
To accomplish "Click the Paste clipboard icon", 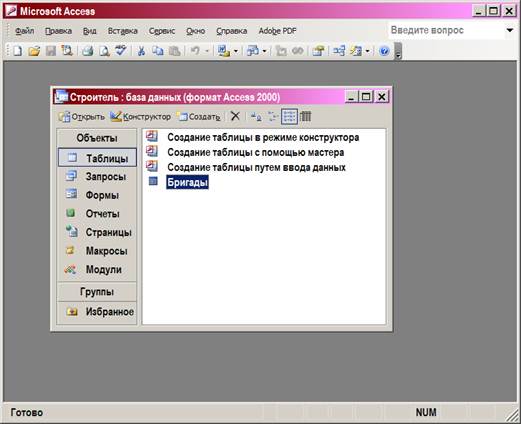I will pos(175,51).
